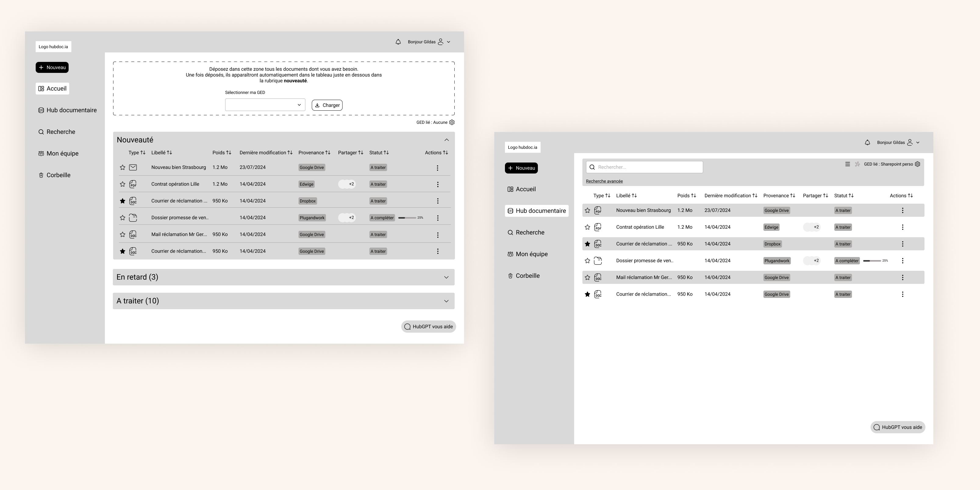Click the user profile icon in the Accueil window
Viewport: 980px width, 490px height.
tap(441, 42)
